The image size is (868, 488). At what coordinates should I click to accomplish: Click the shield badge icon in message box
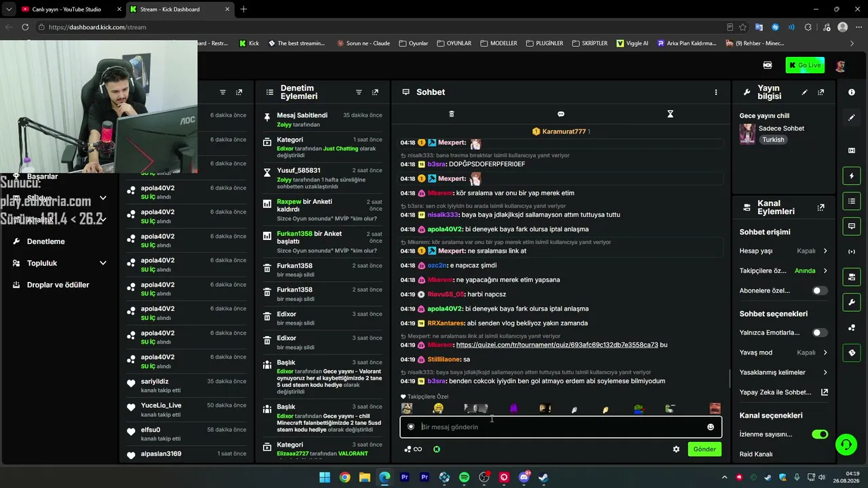[411, 427]
